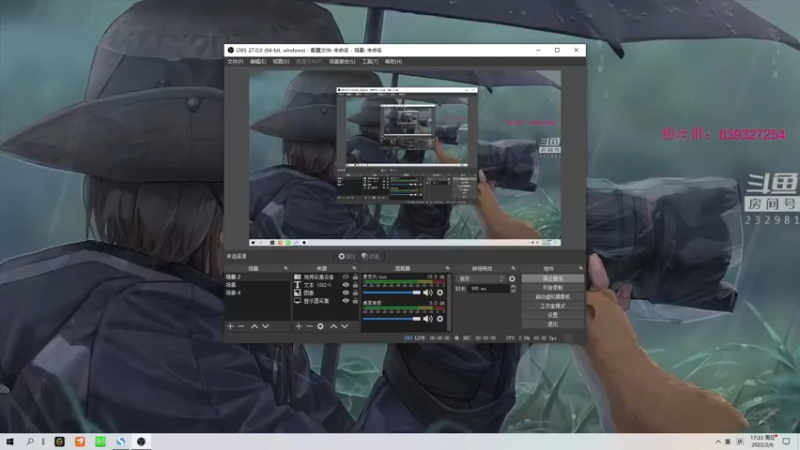Open the Windows Start menu
This screenshot has width=800, height=450.
point(10,441)
